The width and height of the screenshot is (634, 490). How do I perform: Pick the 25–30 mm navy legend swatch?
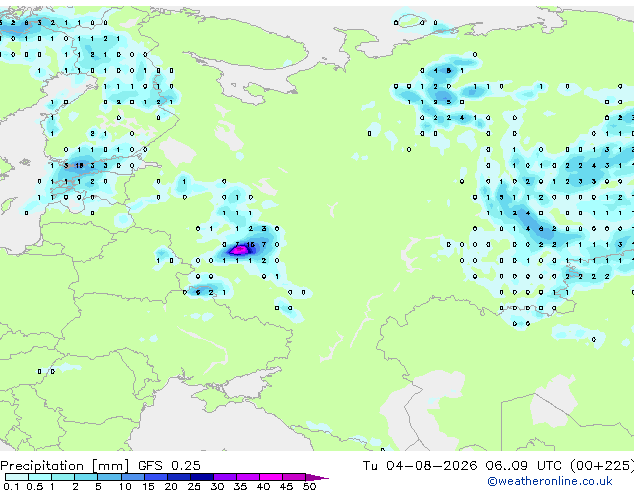tap(201, 477)
